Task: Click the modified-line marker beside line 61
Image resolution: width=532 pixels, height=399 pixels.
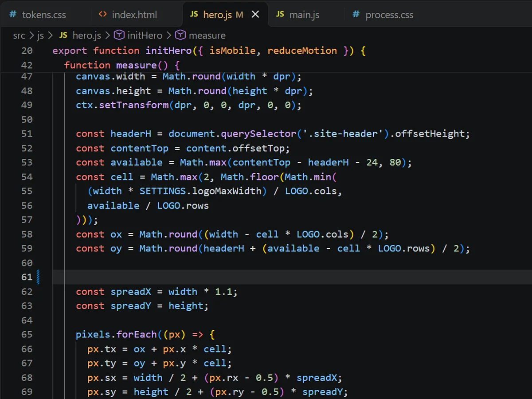Action: [38, 277]
